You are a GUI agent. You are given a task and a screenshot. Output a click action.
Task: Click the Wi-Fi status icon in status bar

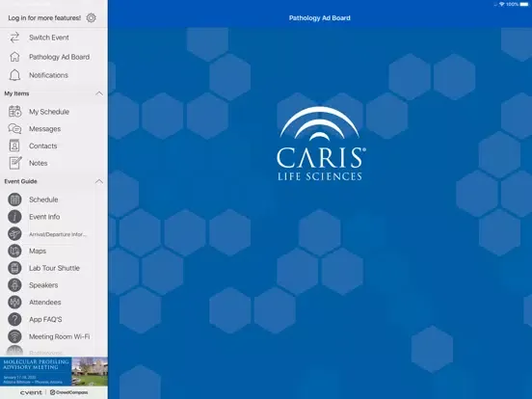502,5
